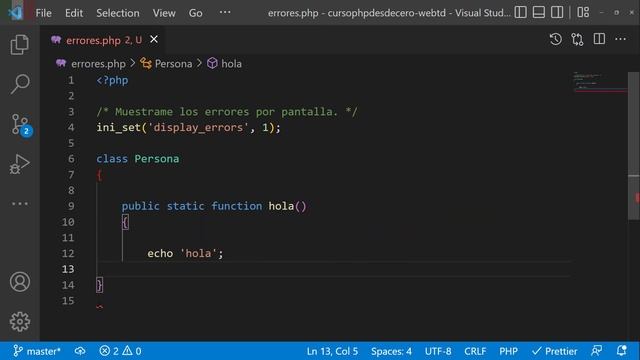
Task: Click the vertical editor scrollbar
Action: tap(633, 146)
